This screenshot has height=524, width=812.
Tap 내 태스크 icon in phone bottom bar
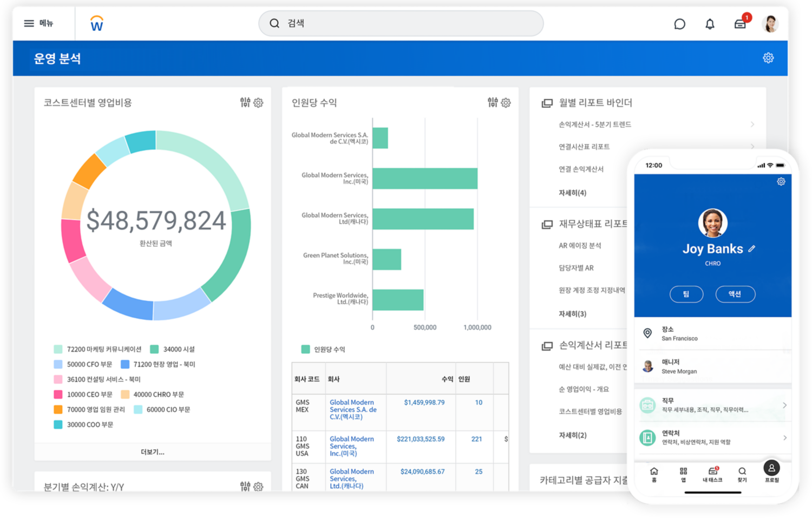pyautogui.click(x=713, y=471)
